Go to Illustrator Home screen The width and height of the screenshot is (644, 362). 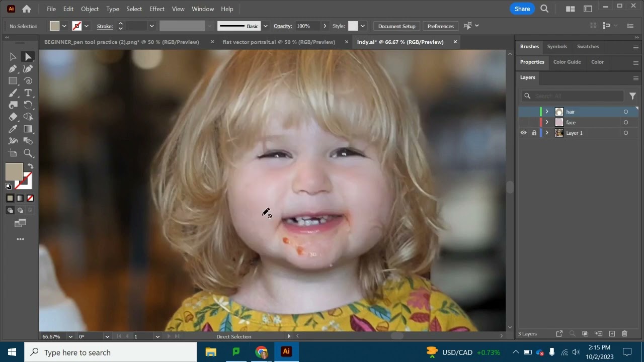click(27, 9)
